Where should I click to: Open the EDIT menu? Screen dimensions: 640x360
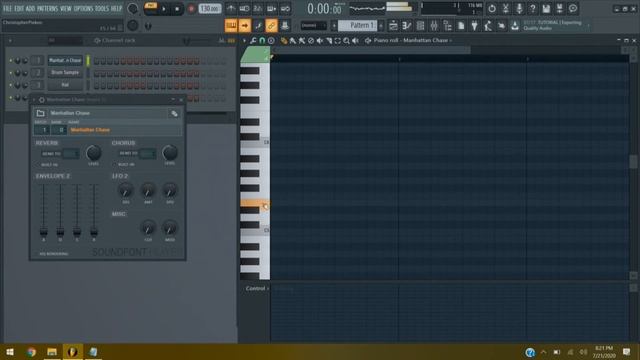click(19, 8)
